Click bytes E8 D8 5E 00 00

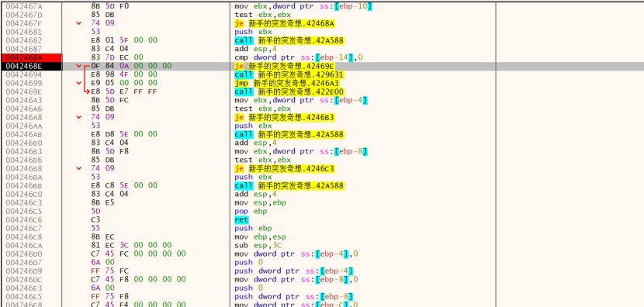coord(124,134)
